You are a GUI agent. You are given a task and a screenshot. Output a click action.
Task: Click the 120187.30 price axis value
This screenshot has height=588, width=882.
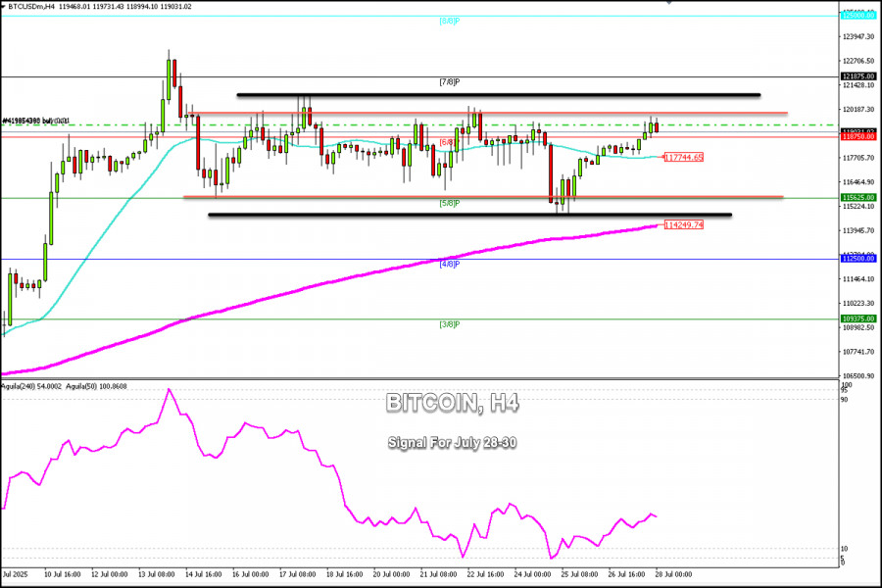click(x=858, y=109)
